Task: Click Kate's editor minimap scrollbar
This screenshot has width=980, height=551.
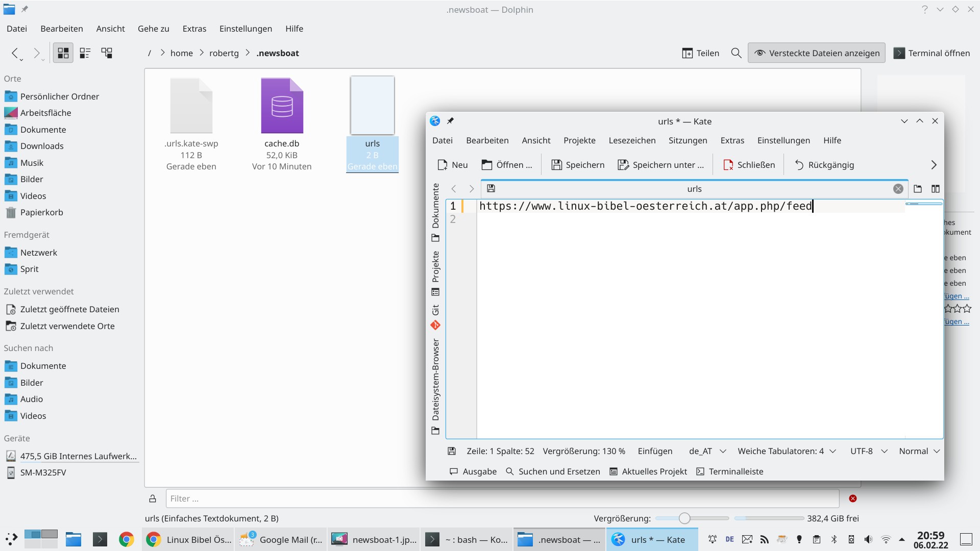Action: click(x=924, y=319)
